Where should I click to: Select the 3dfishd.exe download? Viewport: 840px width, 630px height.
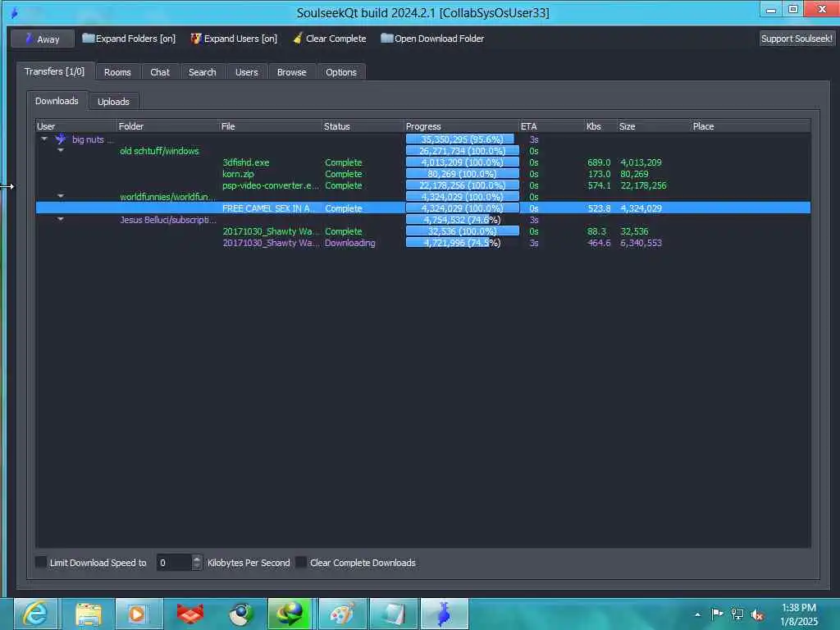pyautogui.click(x=422, y=162)
